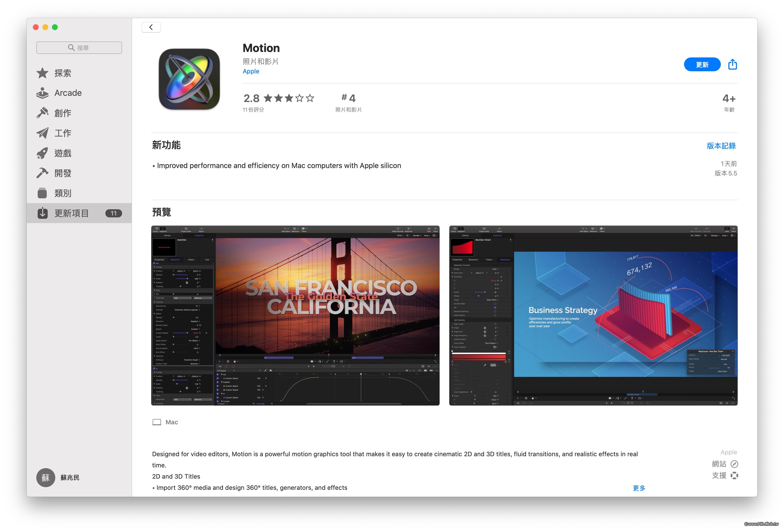Open 探索 with the star icon
The image size is (784, 532).
(x=63, y=73)
